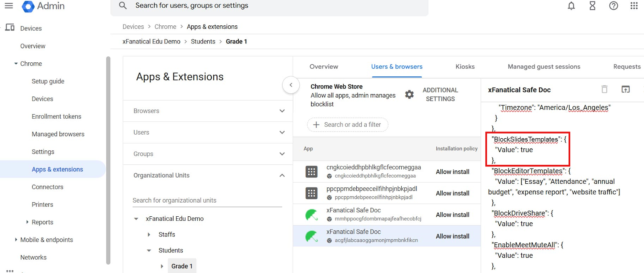This screenshot has height=273, width=644.
Task: Collapse the Students tree node arrow
Action: pyautogui.click(x=149, y=250)
